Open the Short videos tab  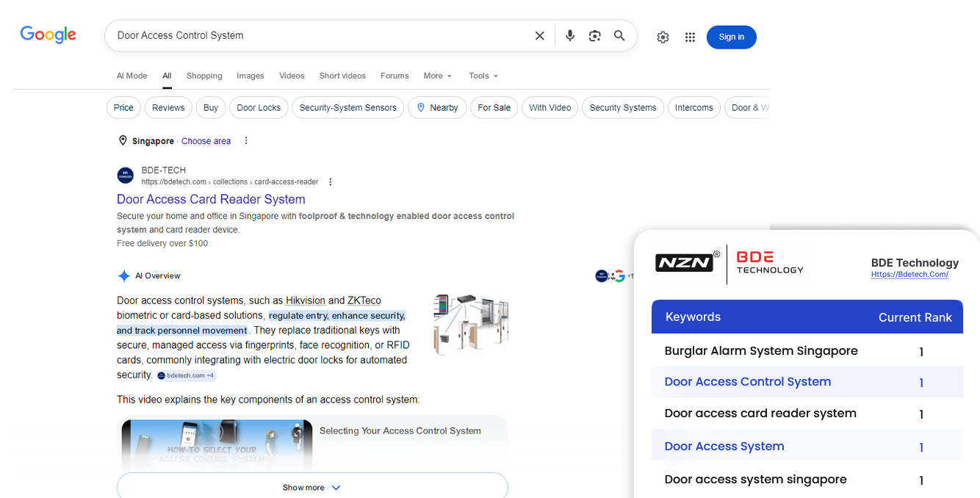342,76
